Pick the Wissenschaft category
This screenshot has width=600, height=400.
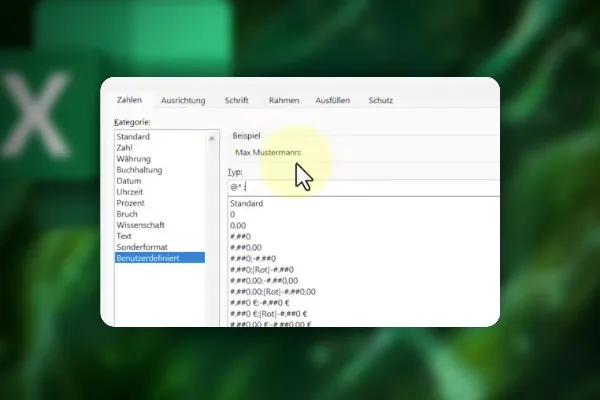pos(160,225)
